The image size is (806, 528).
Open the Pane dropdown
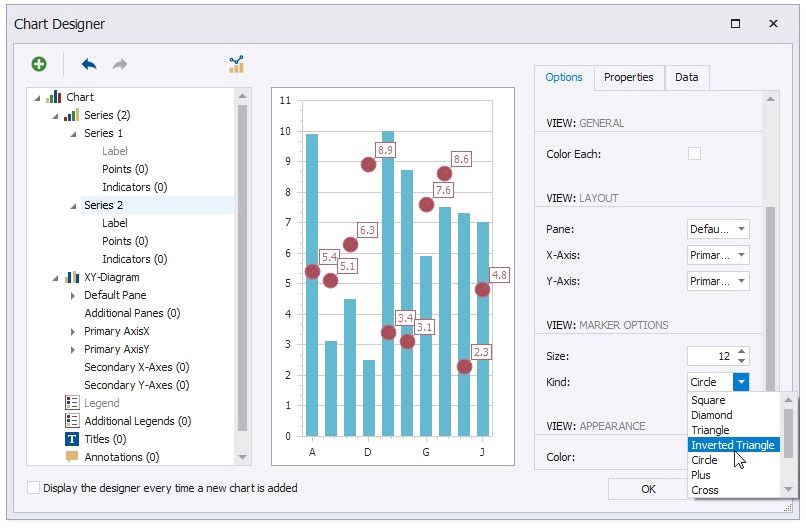[x=740, y=229]
